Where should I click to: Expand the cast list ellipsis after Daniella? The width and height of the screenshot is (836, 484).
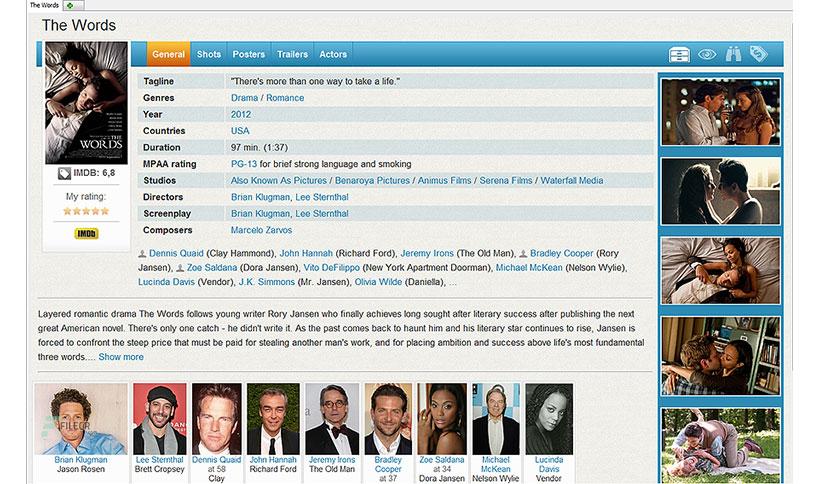coord(453,283)
